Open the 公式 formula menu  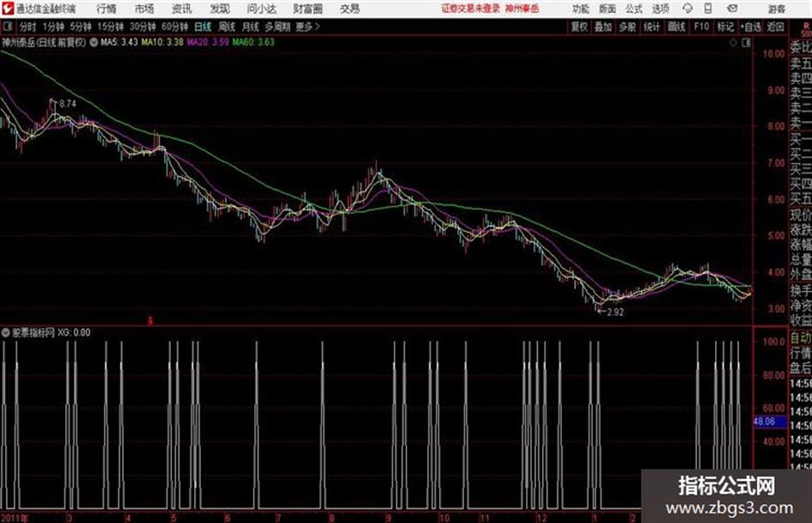point(634,9)
